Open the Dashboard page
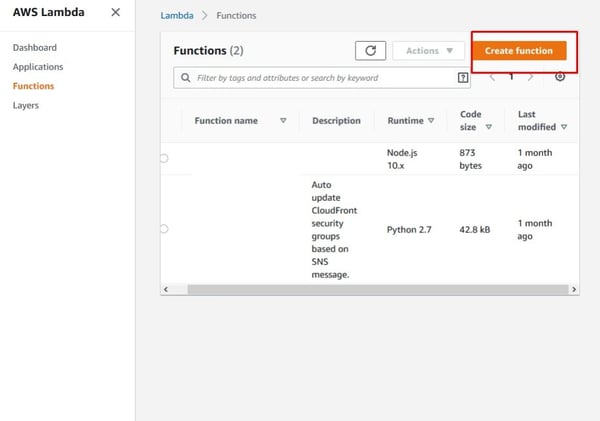 [x=35, y=47]
